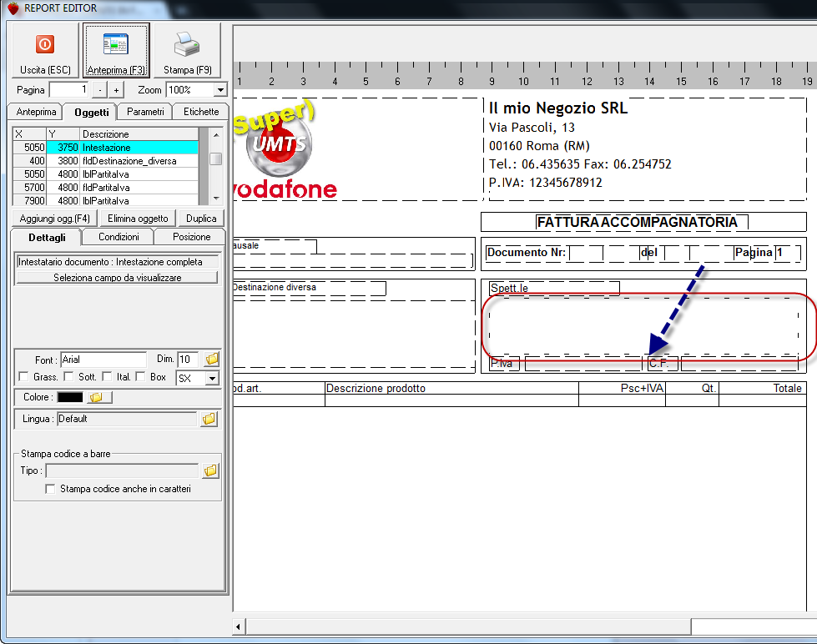817x644 pixels.
Task: Open the Condizioni tab
Action: (x=119, y=237)
